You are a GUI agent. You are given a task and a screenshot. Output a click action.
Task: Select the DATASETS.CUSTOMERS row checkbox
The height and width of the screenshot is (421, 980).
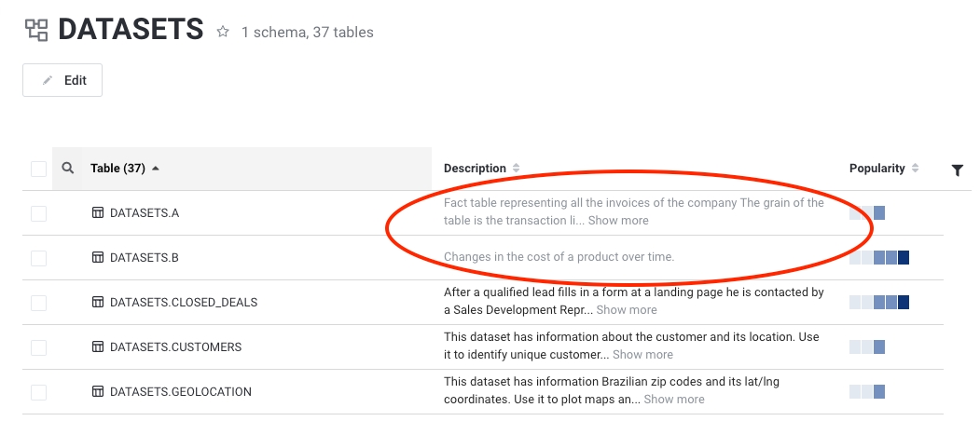(38, 347)
